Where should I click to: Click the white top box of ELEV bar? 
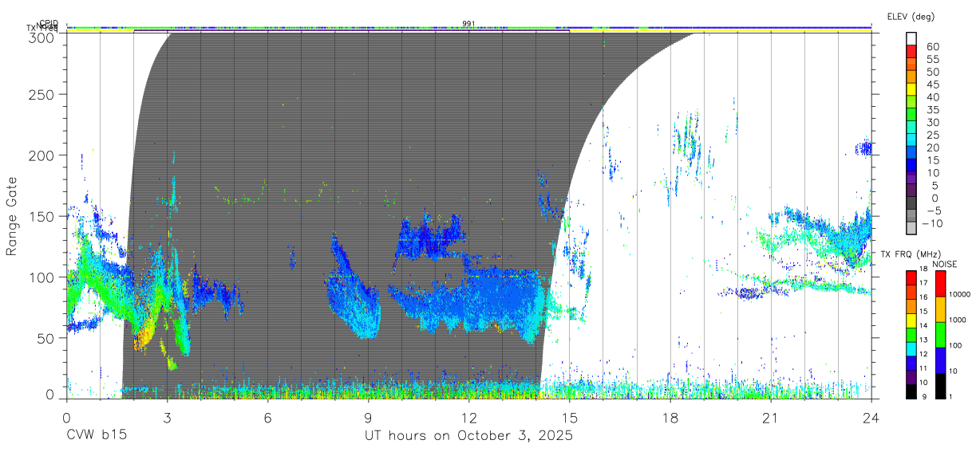coord(911,38)
